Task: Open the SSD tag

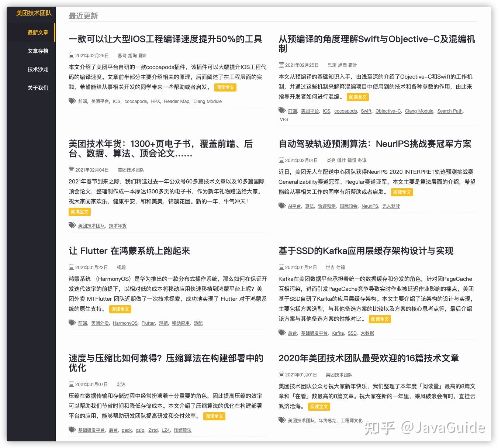Action: click(x=352, y=333)
